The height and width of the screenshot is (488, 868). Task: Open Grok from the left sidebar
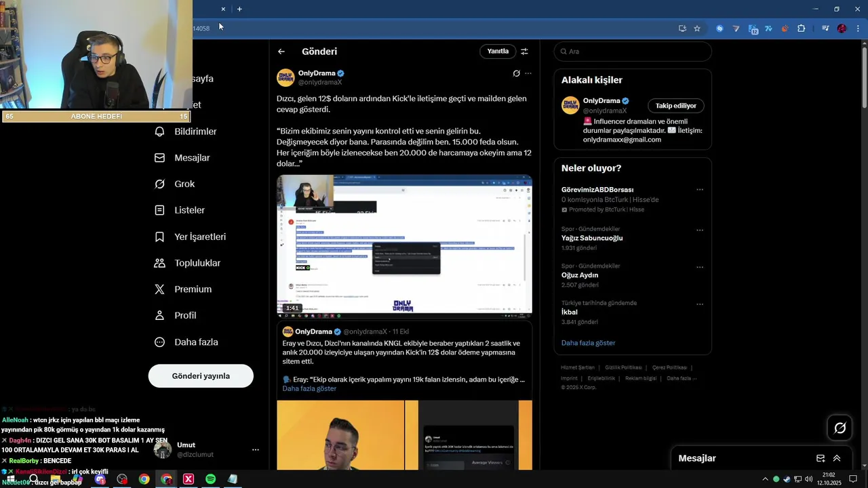[x=175, y=184]
